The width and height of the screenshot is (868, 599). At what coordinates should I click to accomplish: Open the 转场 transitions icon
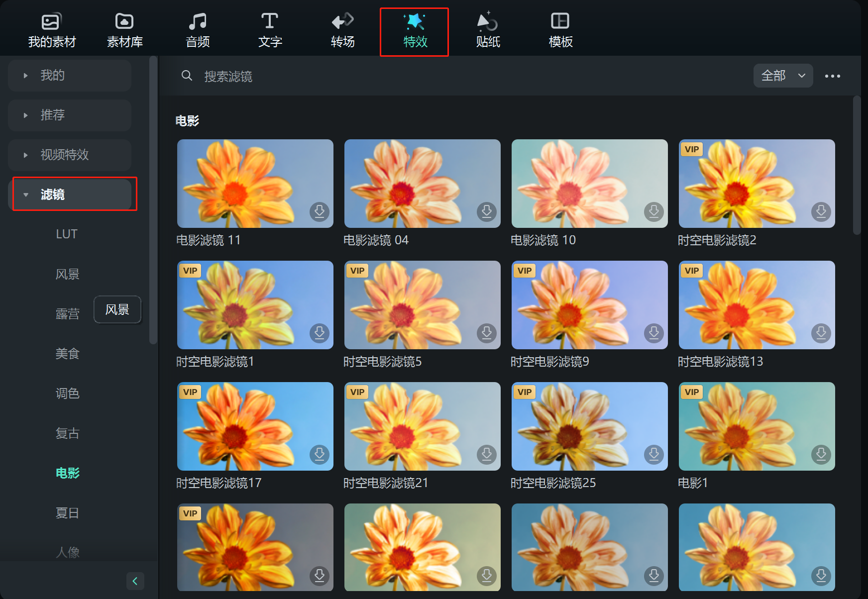point(342,22)
